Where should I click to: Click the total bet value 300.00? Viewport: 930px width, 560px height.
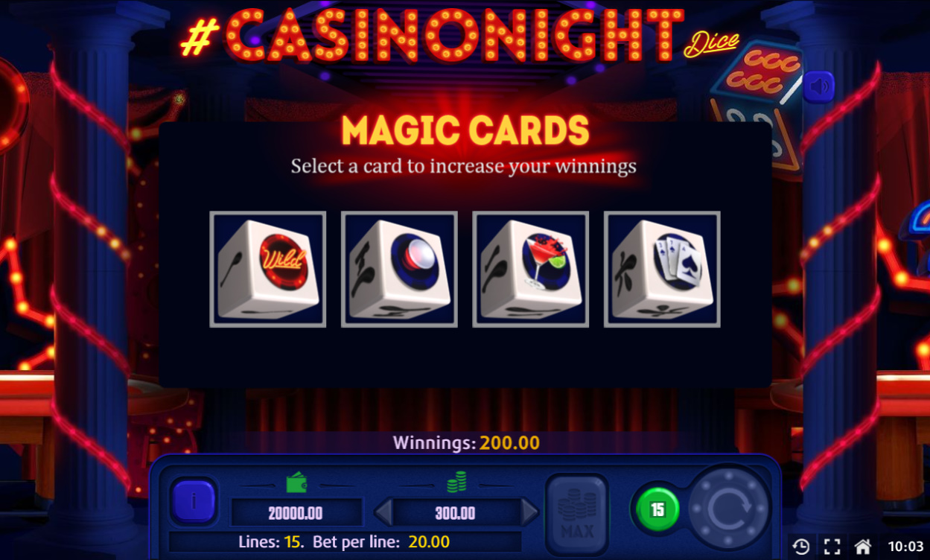pos(456,513)
